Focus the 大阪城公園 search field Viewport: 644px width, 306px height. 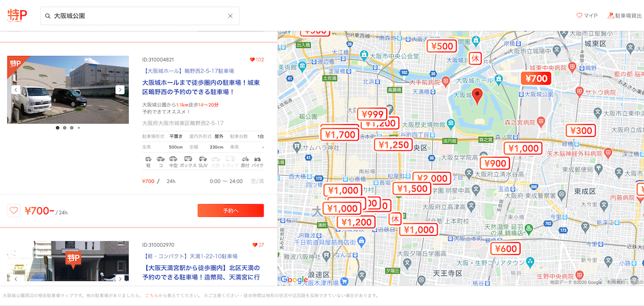coord(140,16)
